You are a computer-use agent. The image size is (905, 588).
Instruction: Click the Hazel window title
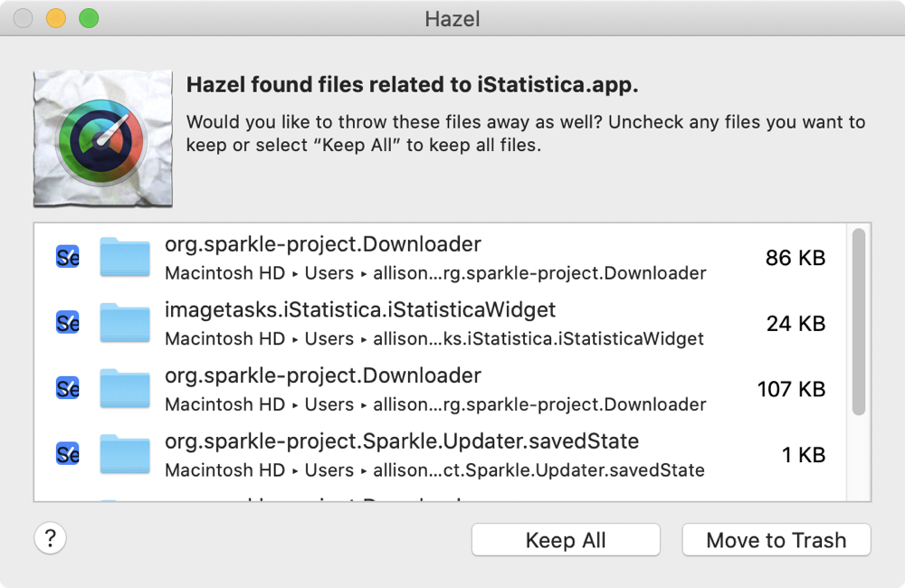tap(452, 18)
